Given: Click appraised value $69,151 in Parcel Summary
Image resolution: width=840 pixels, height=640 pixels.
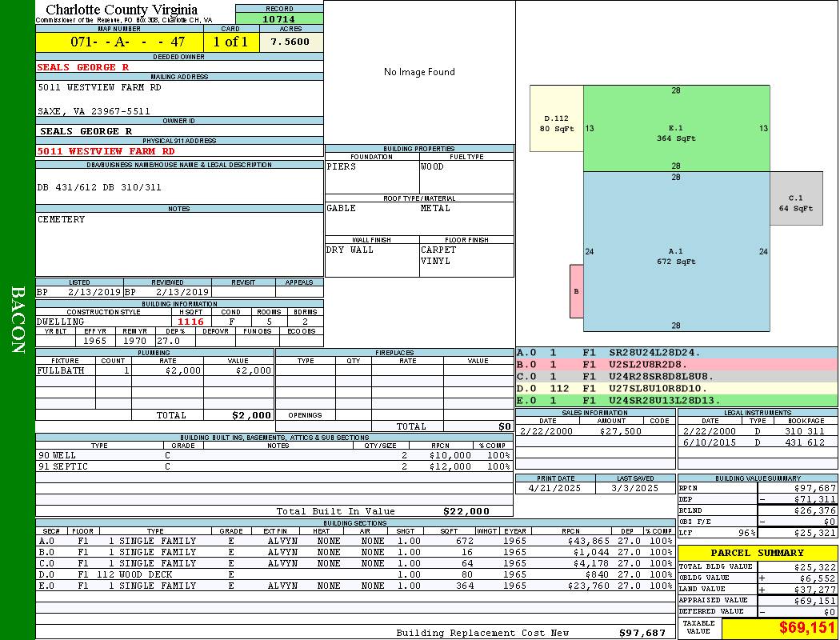Looking at the screenshot, I should pyautogui.click(x=815, y=601).
